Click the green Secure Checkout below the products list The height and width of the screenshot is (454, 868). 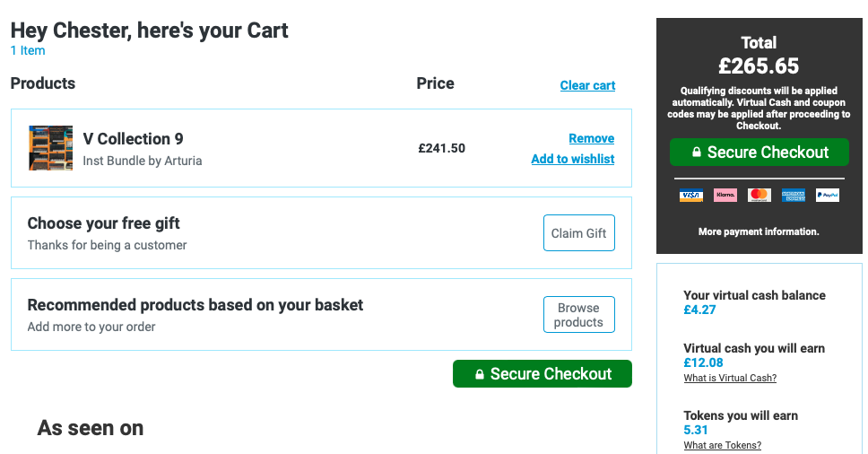click(542, 374)
